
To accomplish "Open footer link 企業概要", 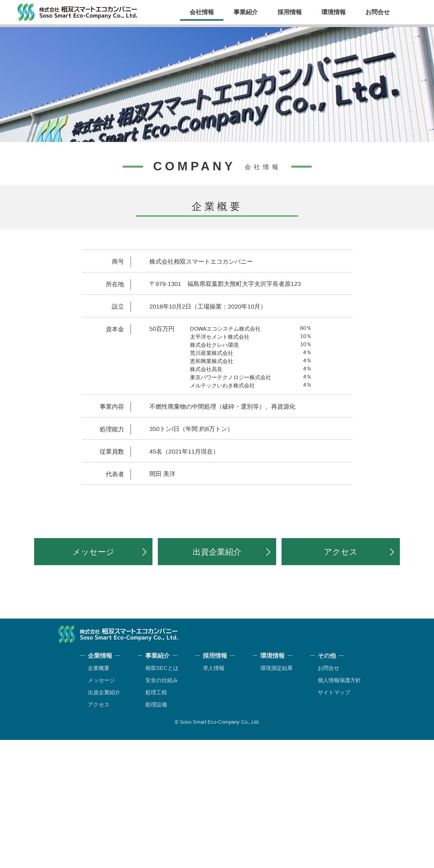I will coord(99,668).
